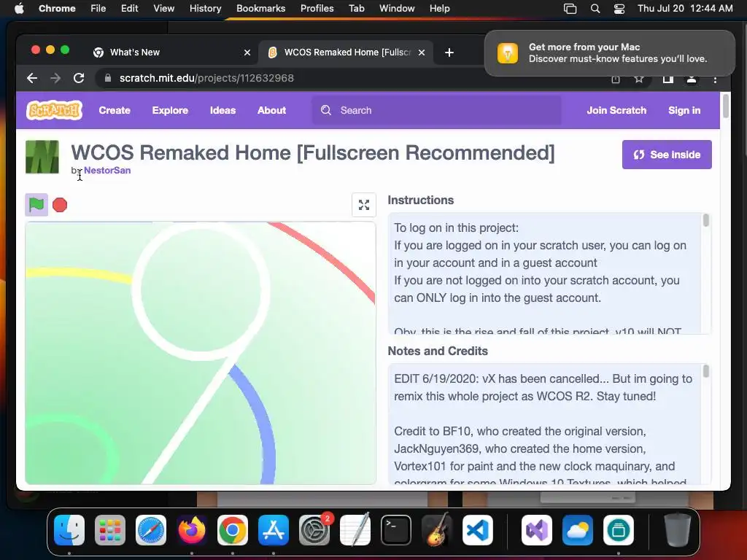The image size is (747, 560).
Task: Open TextEdit from the Dock
Action: pyautogui.click(x=355, y=530)
